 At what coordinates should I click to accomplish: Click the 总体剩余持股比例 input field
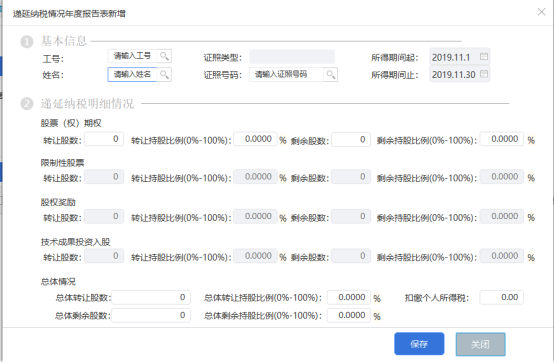coord(349,315)
